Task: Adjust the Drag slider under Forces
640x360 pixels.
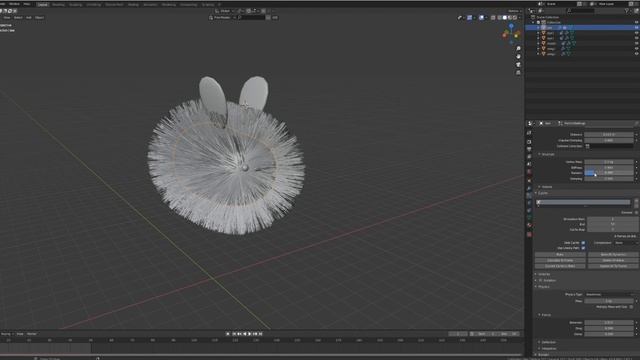Action: tap(609, 328)
